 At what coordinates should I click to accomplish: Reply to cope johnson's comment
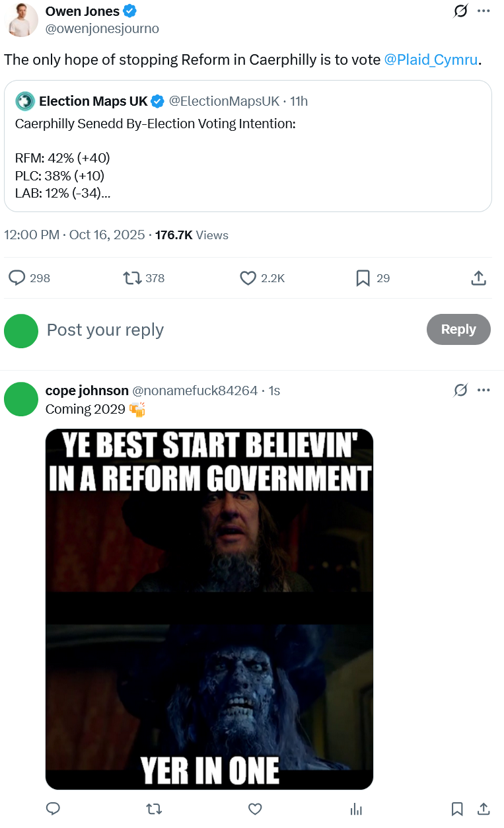click(54, 809)
